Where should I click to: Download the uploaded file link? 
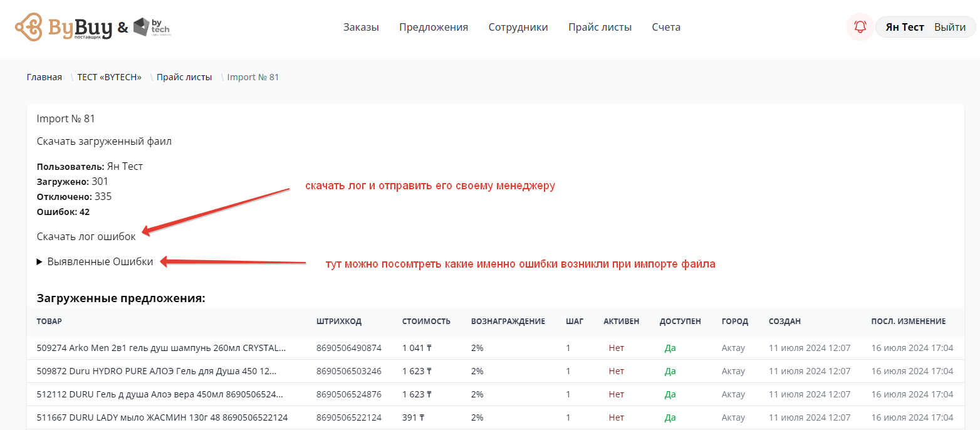point(104,142)
